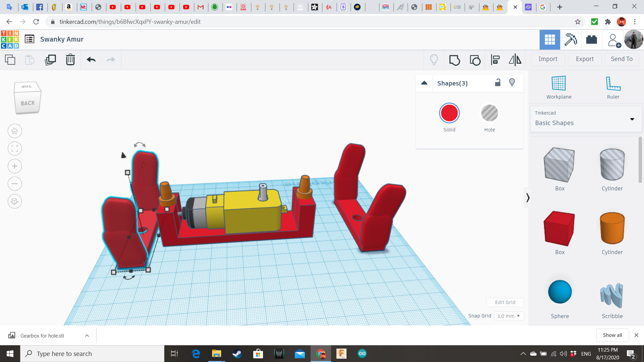Screen dimensions: 644x362
Task: Open the Basic Shapes category dropdown
Action: point(632,119)
